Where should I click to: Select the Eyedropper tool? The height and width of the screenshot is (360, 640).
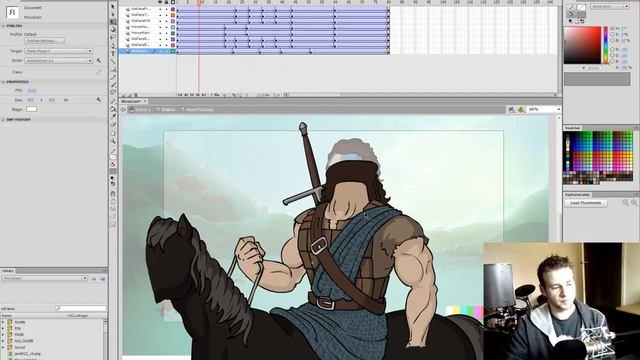(113, 117)
